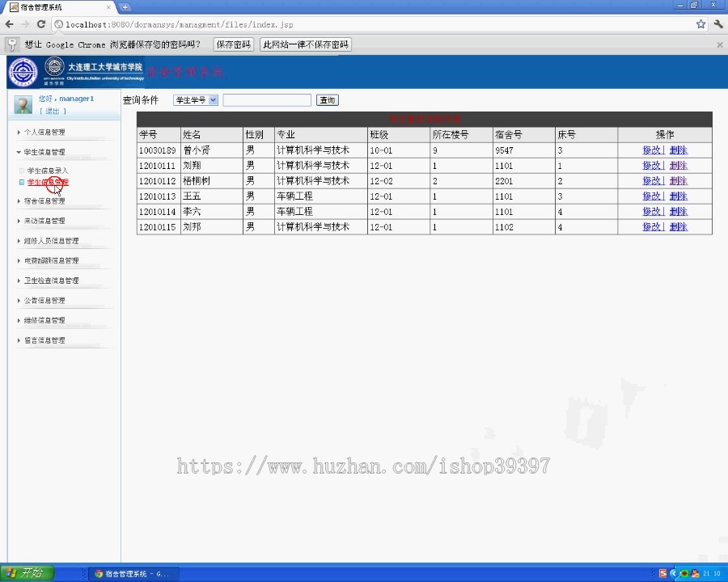
Task: Expand 维修信息管理 menu
Action: tap(44, 320)
